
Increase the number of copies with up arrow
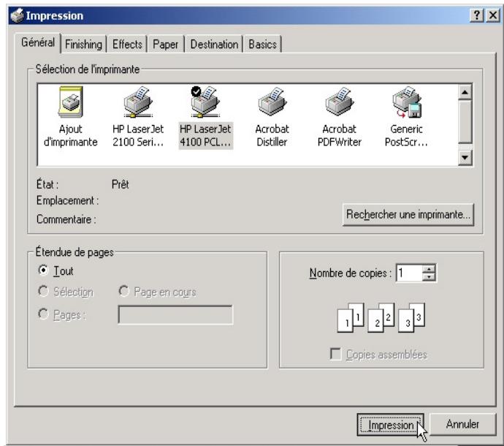point(429,268)
